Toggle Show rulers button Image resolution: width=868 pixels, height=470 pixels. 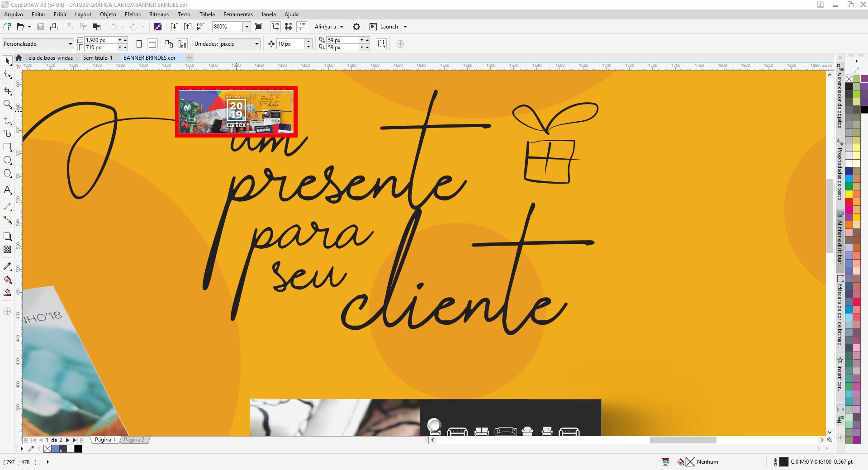pyautogui.click(x=275, y=27)
